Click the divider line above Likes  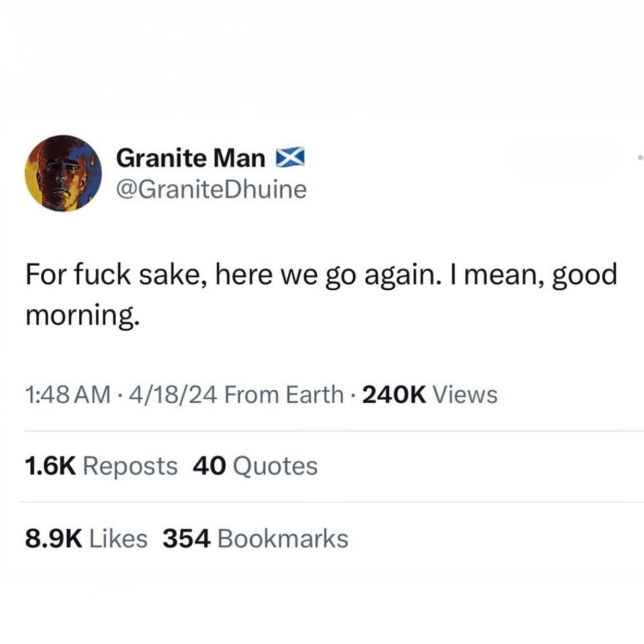[333, 502]
